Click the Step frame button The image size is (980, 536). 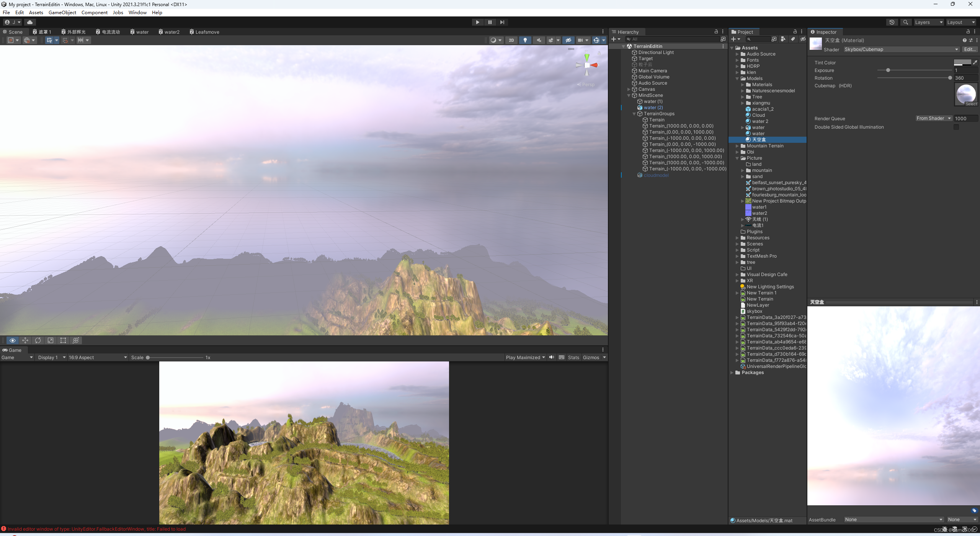pyautogui.click(x=502, y=22)
